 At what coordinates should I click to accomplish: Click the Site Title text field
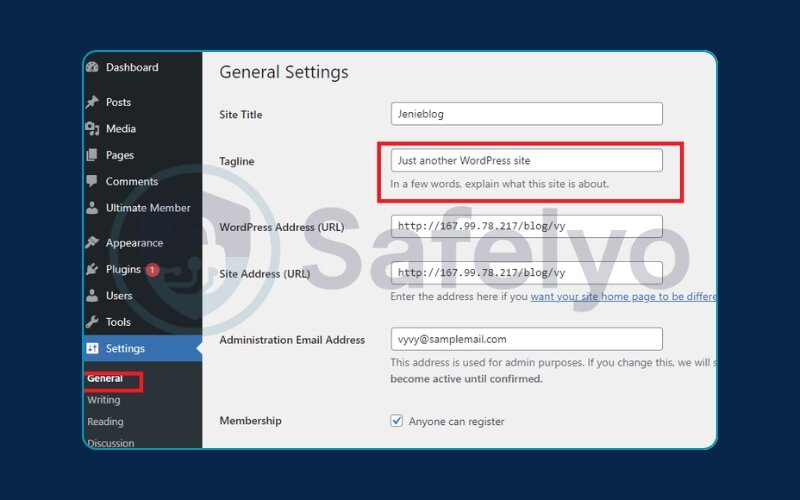point(526,114)
